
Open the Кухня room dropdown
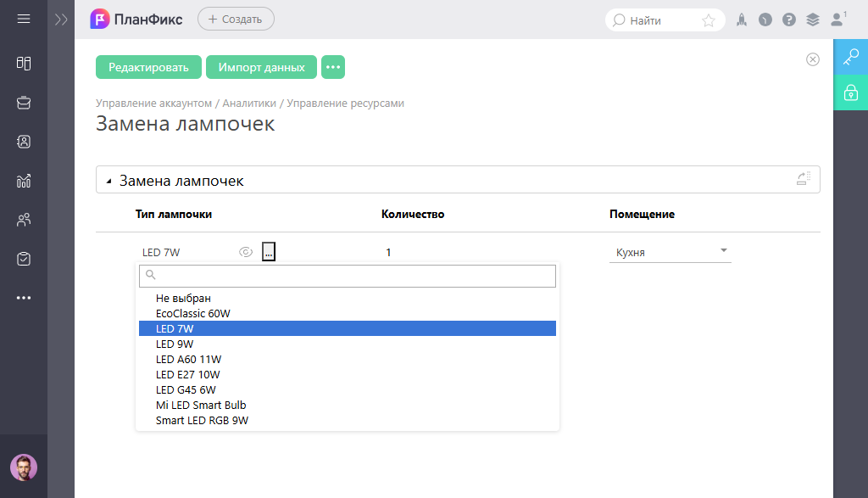670,252
